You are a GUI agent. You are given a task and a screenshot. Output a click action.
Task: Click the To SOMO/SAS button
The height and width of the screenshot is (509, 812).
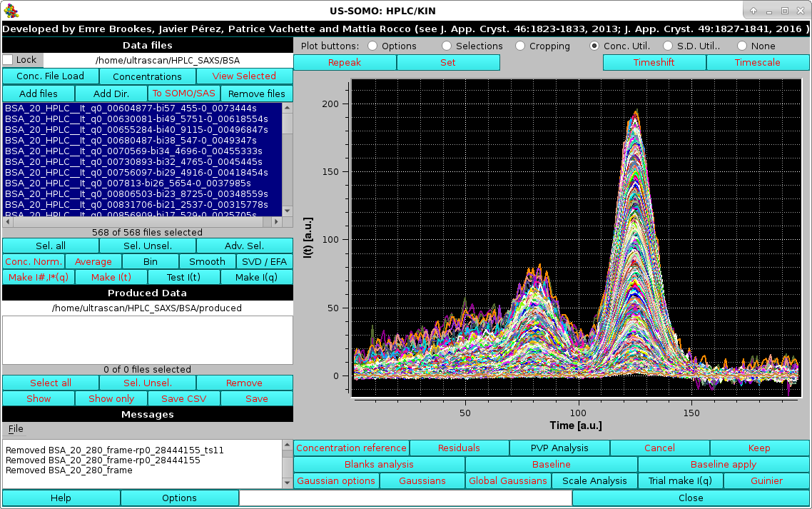click(183, 94)
